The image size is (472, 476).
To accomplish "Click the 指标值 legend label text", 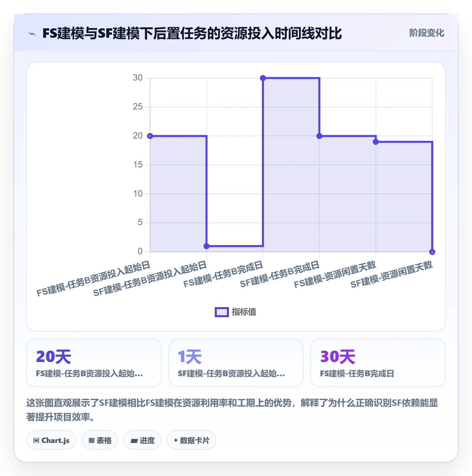I will pyautogui.click(x=244, y=312).
